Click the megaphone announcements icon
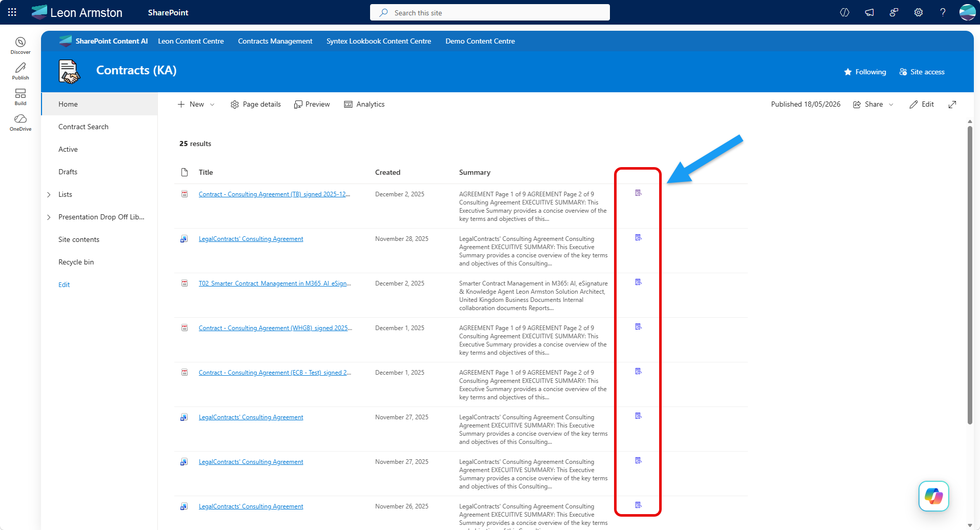This screenshot has width=980, height=530. 869,12
